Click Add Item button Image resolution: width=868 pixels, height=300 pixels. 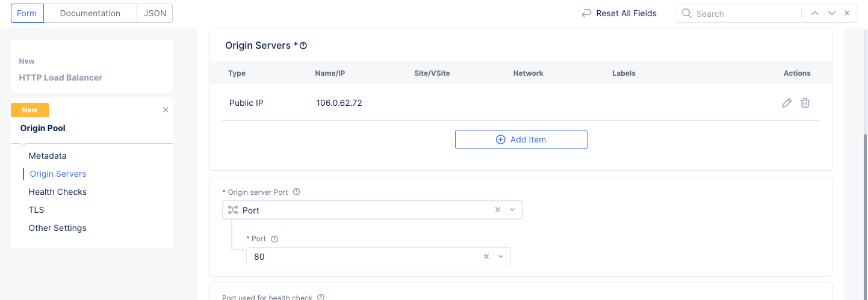521,139
